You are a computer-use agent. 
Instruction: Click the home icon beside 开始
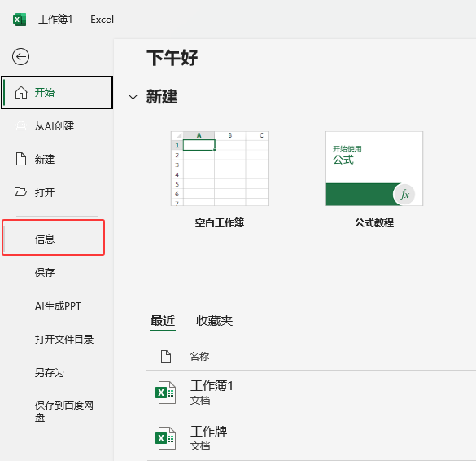click(x=21, y=92)
